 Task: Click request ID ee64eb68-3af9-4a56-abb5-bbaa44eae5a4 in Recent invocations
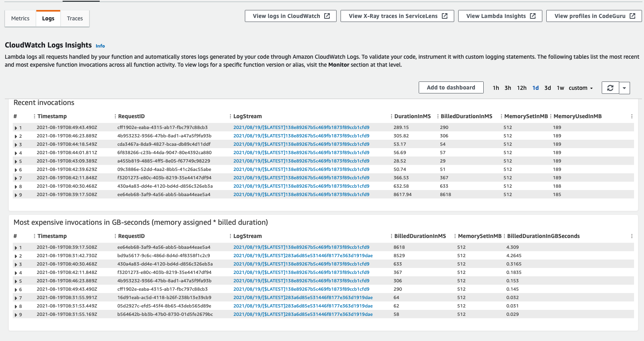tap(164, 194)
